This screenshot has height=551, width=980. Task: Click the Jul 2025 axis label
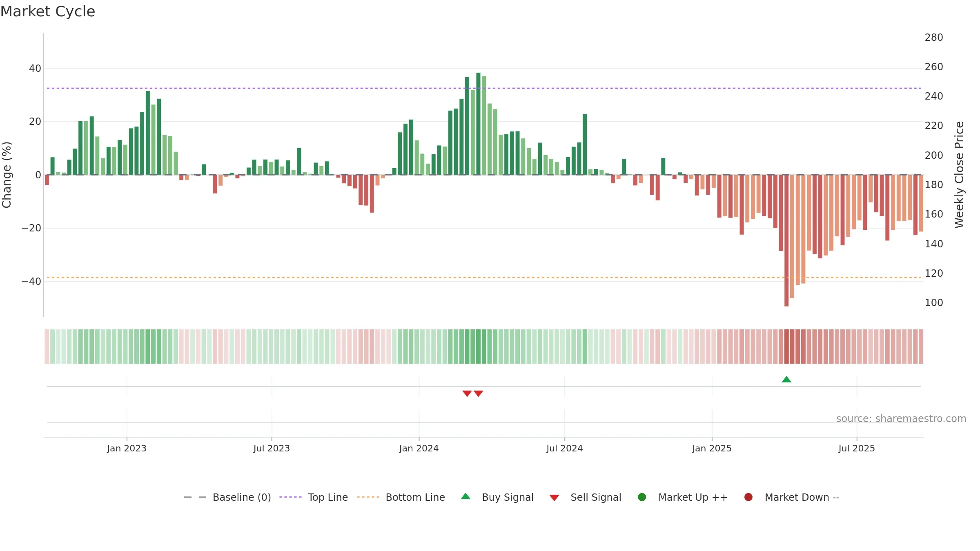pyautogui.click(x=857, y=448)
